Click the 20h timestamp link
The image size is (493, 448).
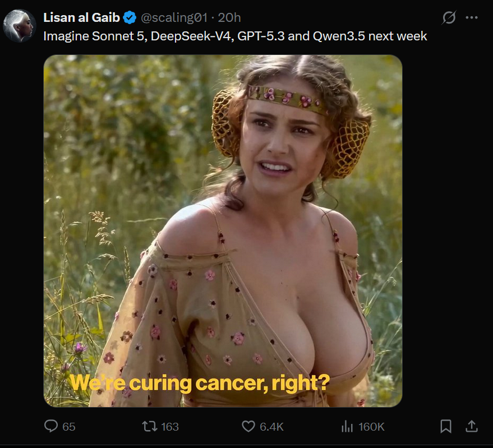[x=229, y=18]
